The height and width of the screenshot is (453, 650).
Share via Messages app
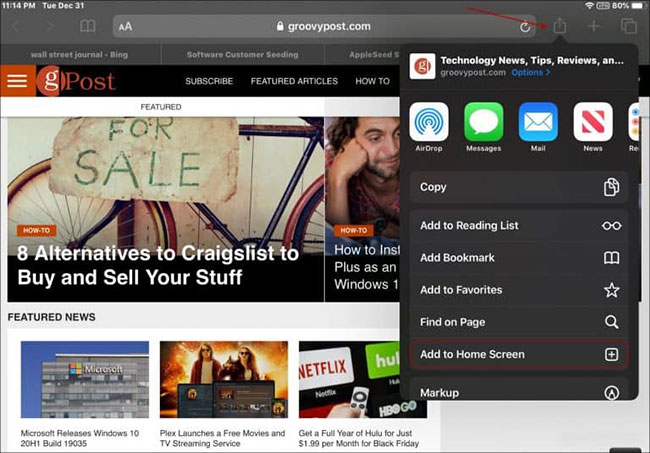click(483, 128)
